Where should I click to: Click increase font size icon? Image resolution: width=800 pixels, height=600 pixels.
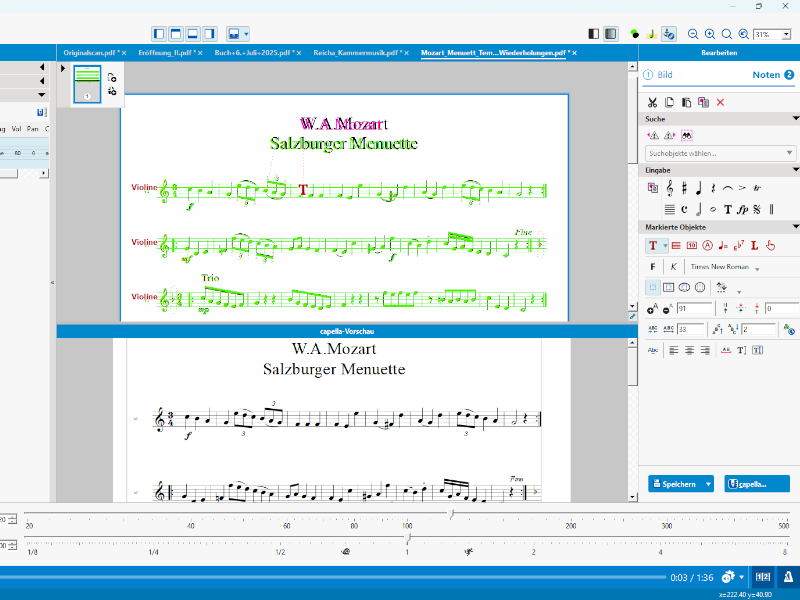pyautogui.click(x=652, y=309)
